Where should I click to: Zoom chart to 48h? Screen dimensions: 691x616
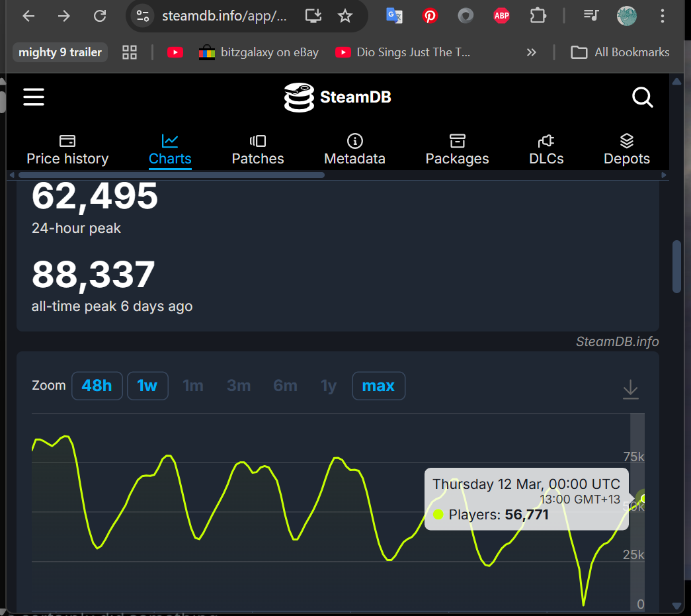click(97, 386)
